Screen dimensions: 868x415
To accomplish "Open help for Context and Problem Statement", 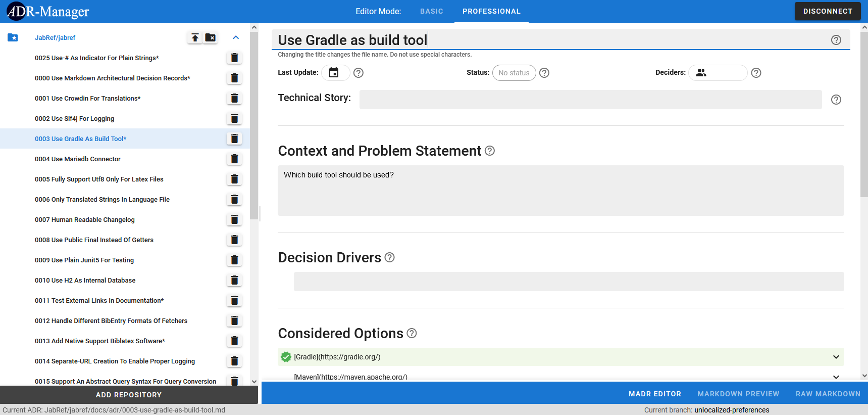I will pos(490,151).
